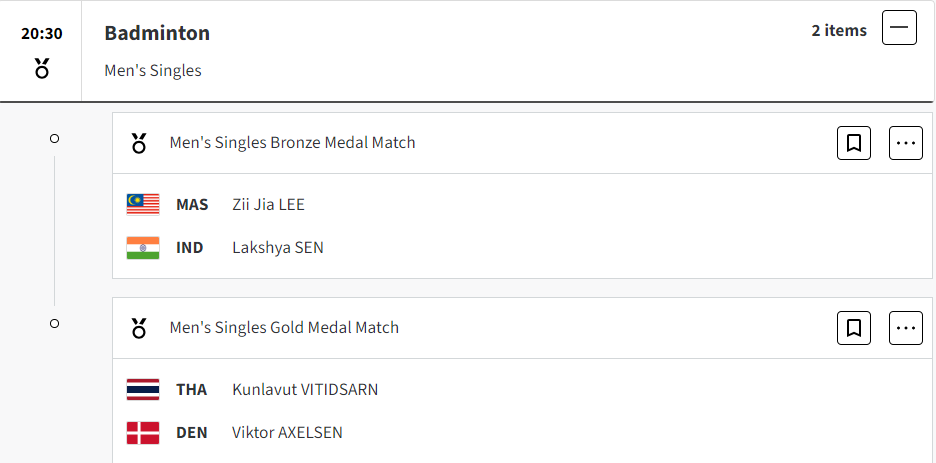The width and height of the screenshot is (936, 463).
Task: Click the medal icon under 20:30
Action: 42,69
